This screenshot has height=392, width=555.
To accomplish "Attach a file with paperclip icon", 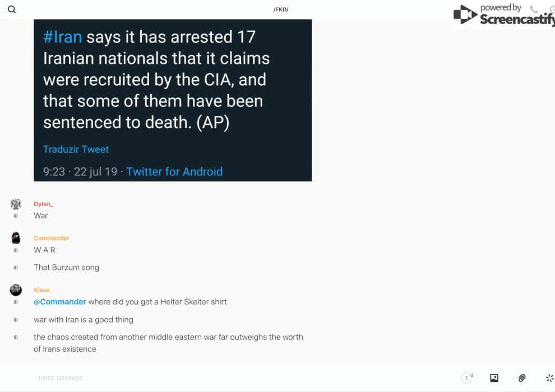I will [522, 378].
